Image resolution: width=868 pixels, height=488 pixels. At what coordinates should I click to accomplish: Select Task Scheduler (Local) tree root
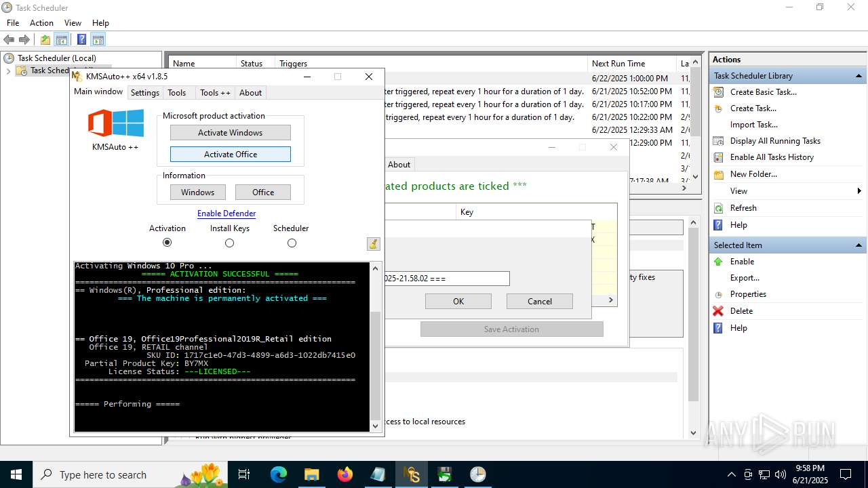(x=57, y=58)
